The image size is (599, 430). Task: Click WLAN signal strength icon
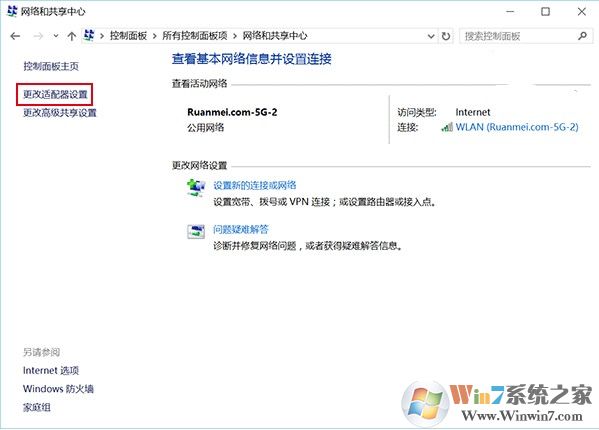[x=447, y=127]
